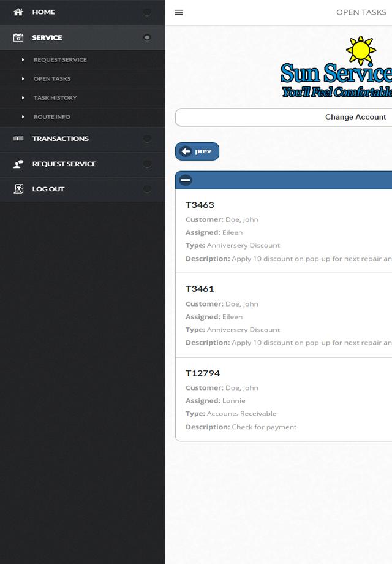Click the left arrow icon in prev button
Viewport: 392px width, 564px height.
tap(186, 151)
